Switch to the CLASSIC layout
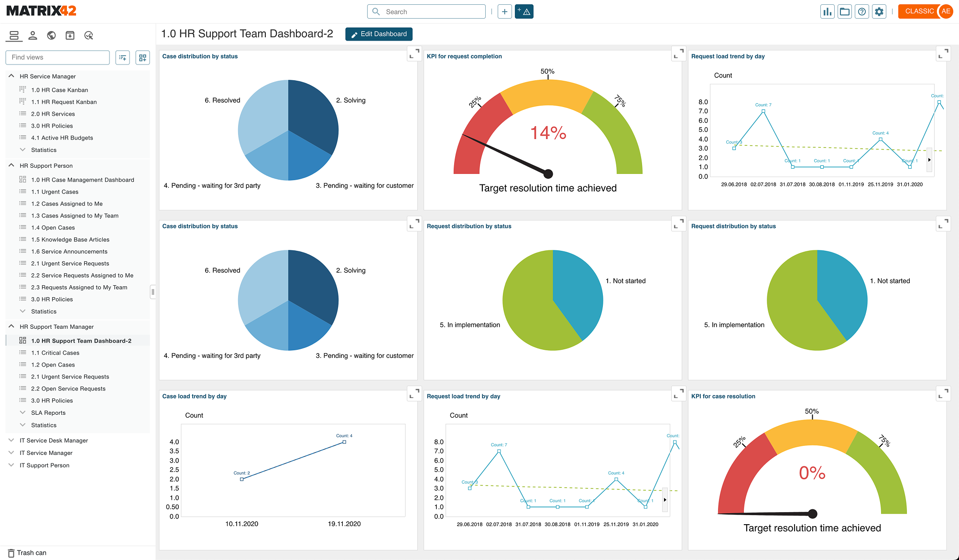The image size is (959, 560). (919, 11)
